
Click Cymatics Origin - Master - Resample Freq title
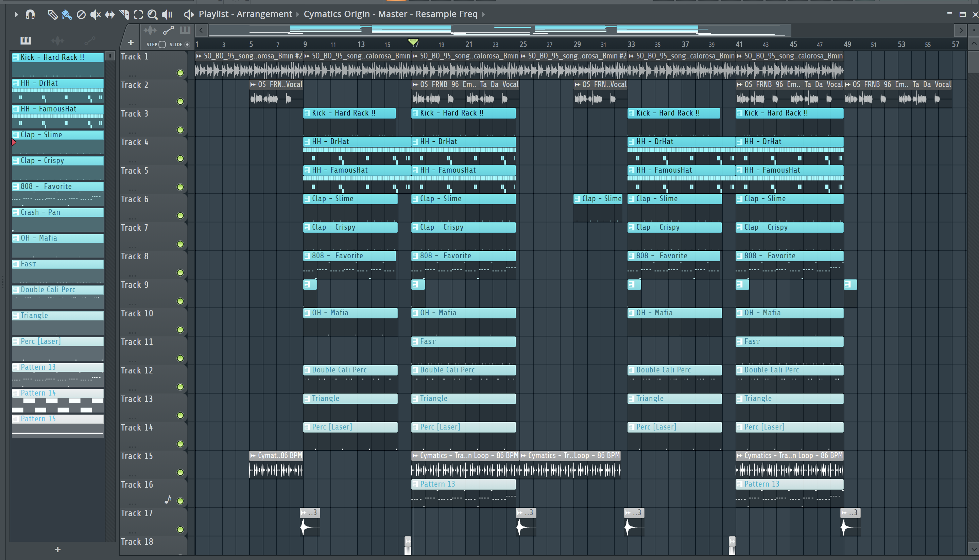pos(391,14)
